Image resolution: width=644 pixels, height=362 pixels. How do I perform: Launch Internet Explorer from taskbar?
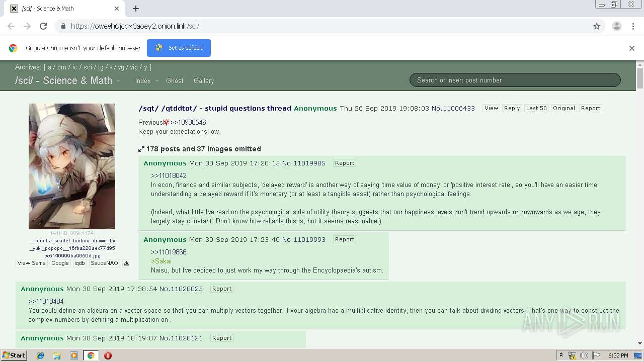(40, 355)
